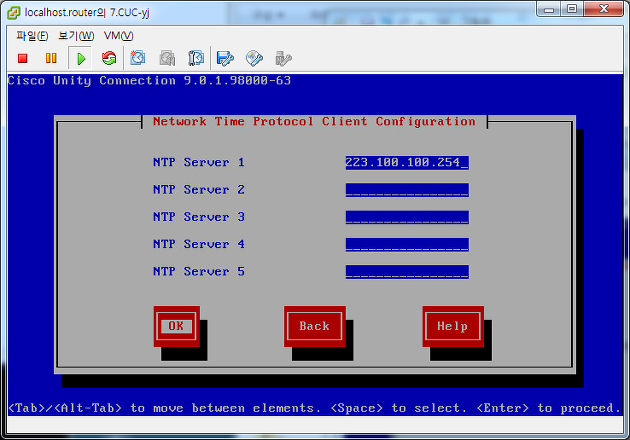Click the USB device connect icon
This screenshot has width=630, height=440.
click(283, 58)
